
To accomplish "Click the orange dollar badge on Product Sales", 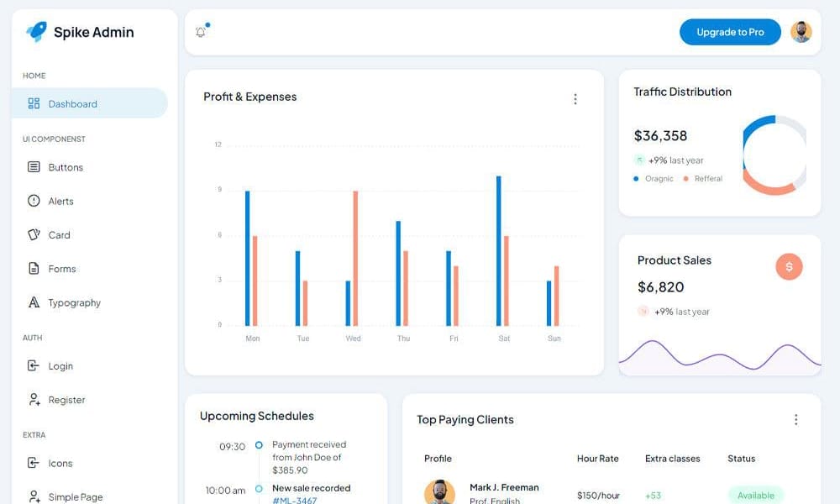I will 788,267.
